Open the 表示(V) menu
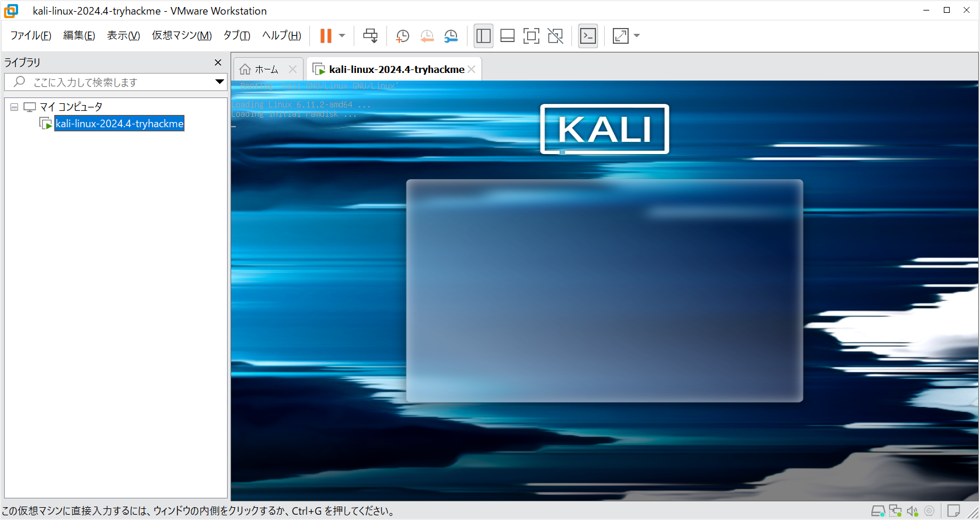Screen dimensions: 980x520 (x=123, y=36)
